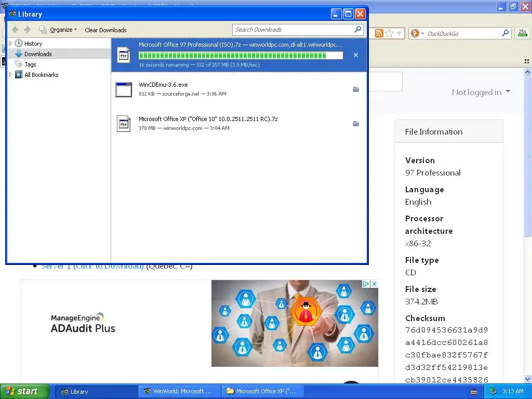Bookmark page with the star icon

click(390, 33)
